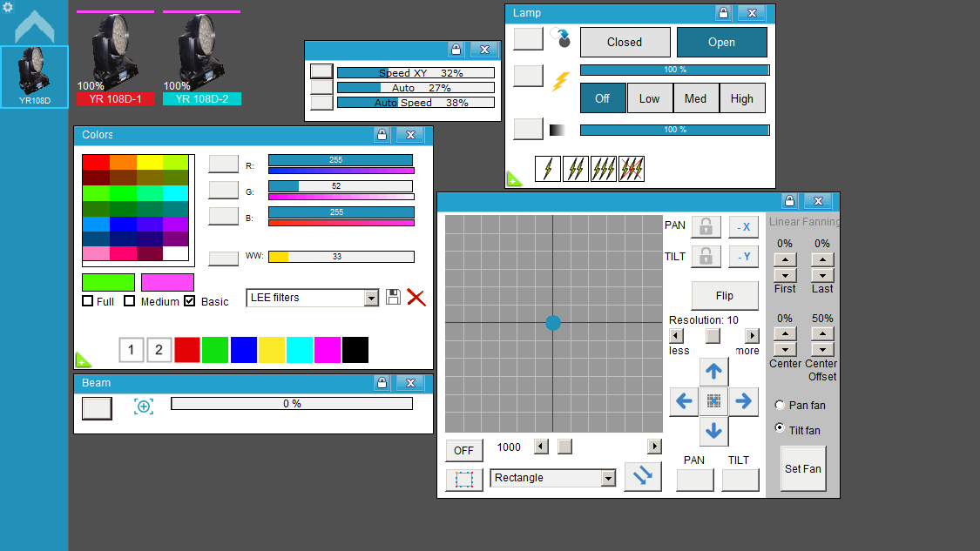980x551 pixels.
Task: Open the settings gear icon
Action: (8, 7)
